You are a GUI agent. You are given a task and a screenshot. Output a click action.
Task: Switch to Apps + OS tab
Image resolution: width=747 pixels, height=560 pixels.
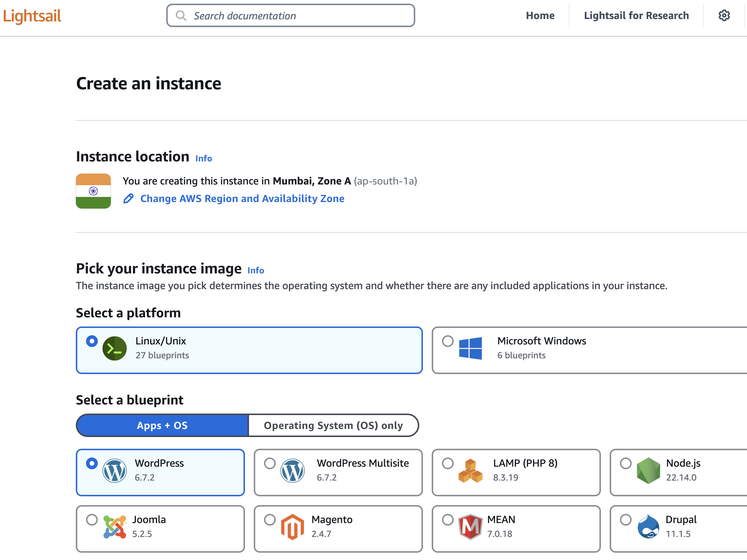[162, 425]
